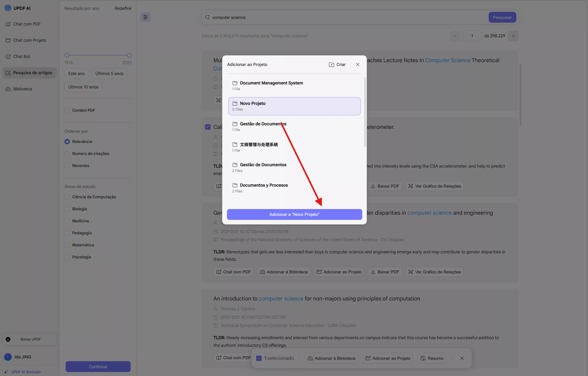588x376 pixels.
Task: Enable Contém PDF checkbox
Action: [x=67, y=110]
